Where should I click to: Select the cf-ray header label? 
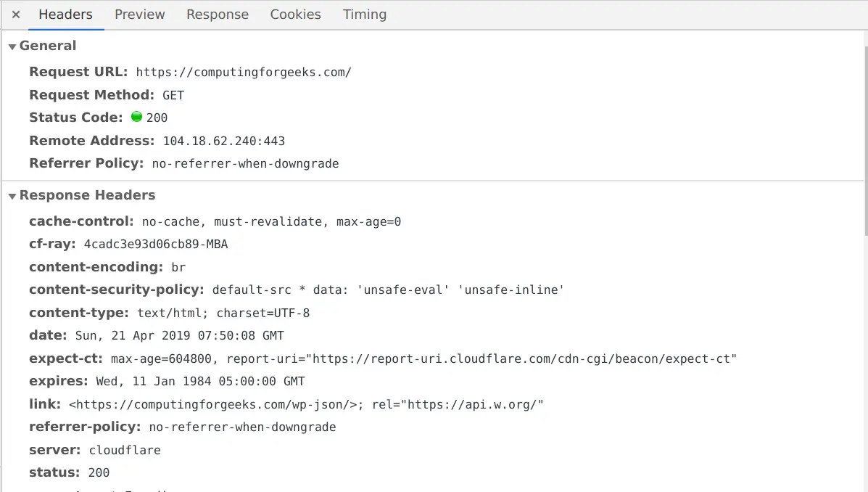tap(49, 244)
